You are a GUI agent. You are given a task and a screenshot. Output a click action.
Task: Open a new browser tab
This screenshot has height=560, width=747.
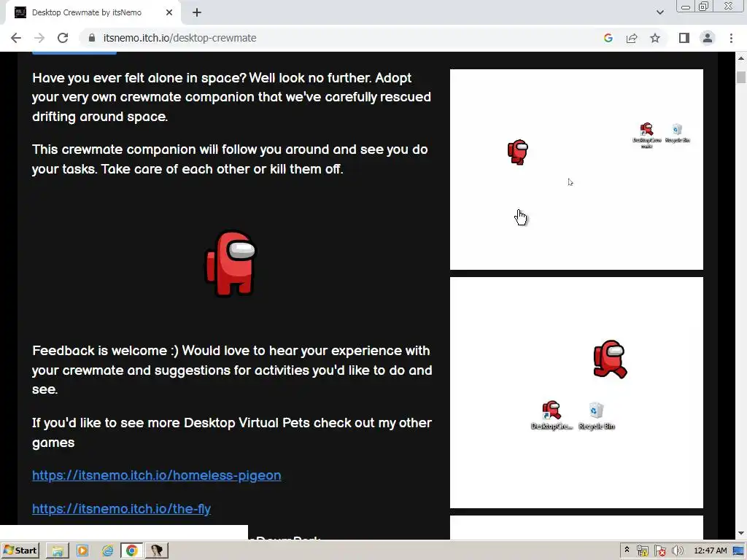(197, 12)
